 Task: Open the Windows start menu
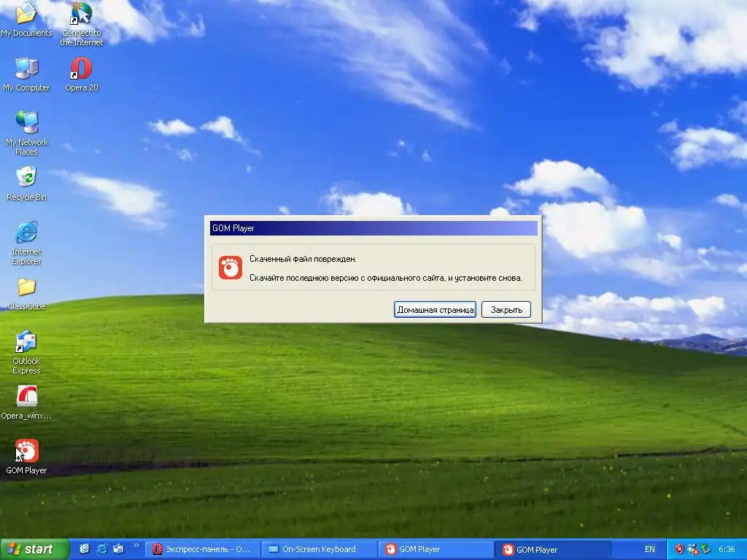34,549
